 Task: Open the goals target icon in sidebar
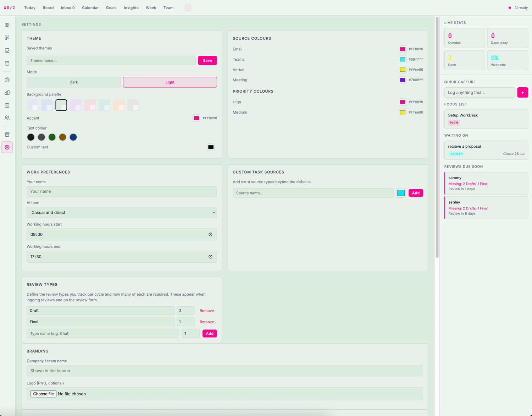tap(7, 80)
